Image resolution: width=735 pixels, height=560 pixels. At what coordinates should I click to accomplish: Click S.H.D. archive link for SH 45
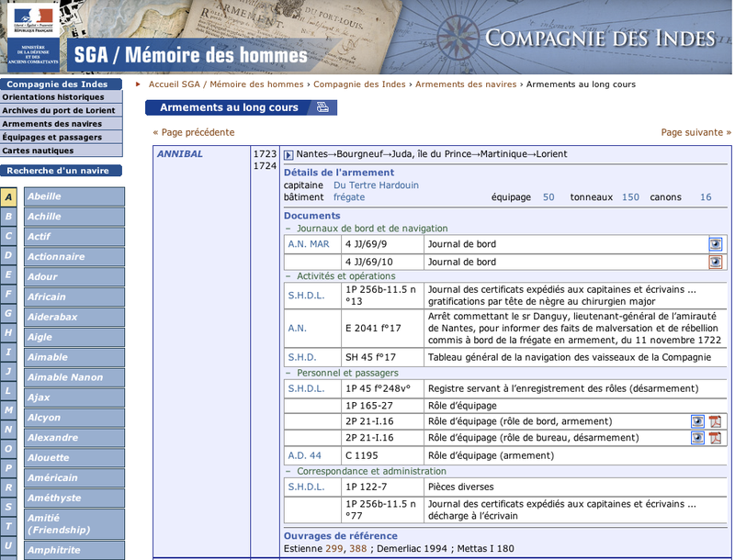(x=302, y=358)
